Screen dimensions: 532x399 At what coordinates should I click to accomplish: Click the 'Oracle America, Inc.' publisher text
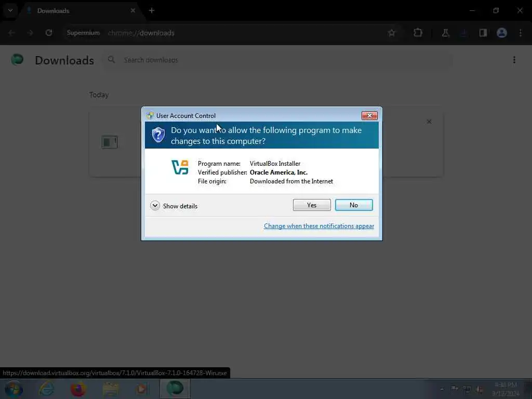coord(278,172)
